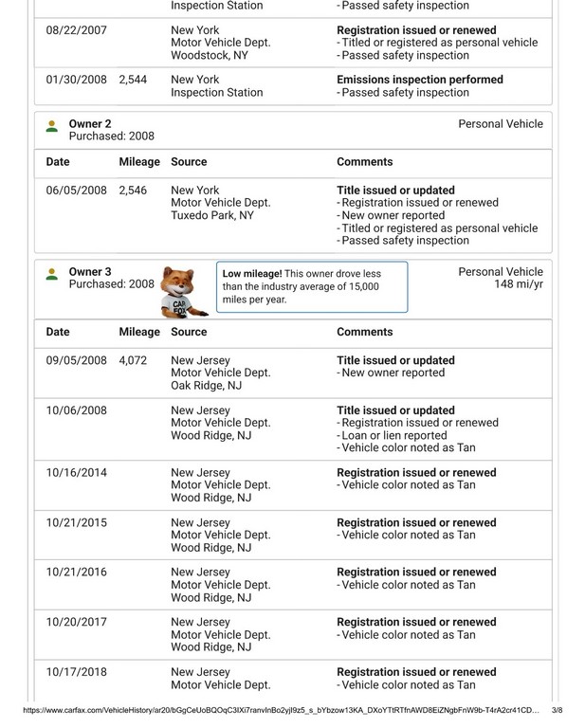The height and width of the screenshot is (728, 585).
Task: Click the Emissions inspection performed text
Action: [420, 80]
